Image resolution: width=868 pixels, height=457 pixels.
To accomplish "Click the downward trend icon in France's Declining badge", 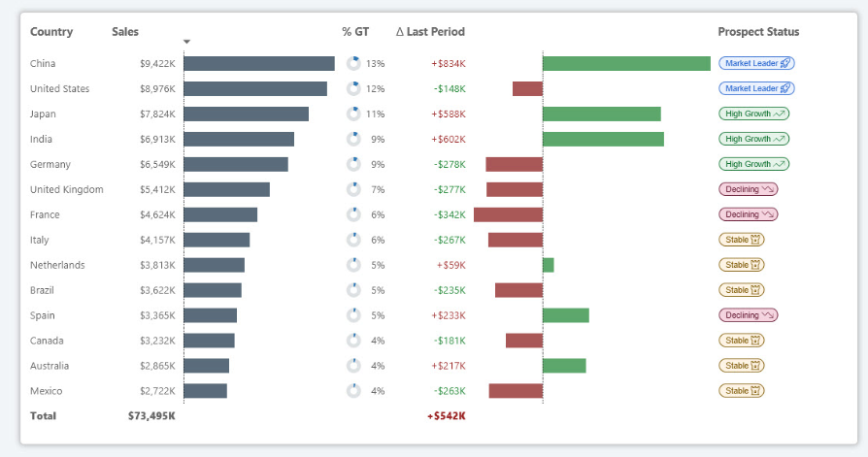I will [x=769, y=214].
